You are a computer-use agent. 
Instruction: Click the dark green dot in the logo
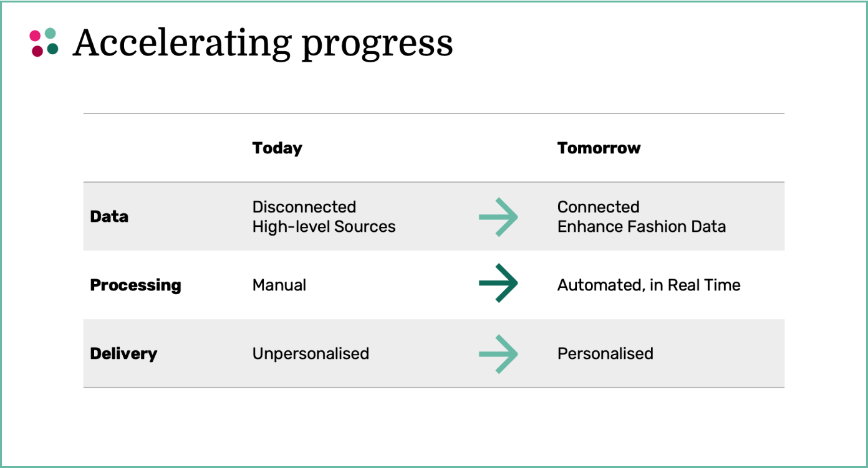coord(52,49)
